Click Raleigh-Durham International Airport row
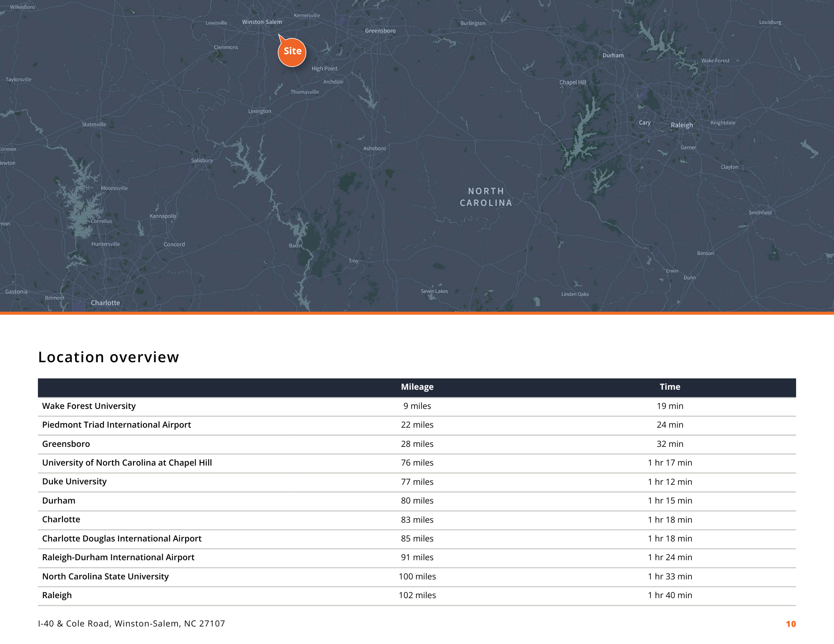The height and width of the screenshot is (644, 834). [118, 557]
